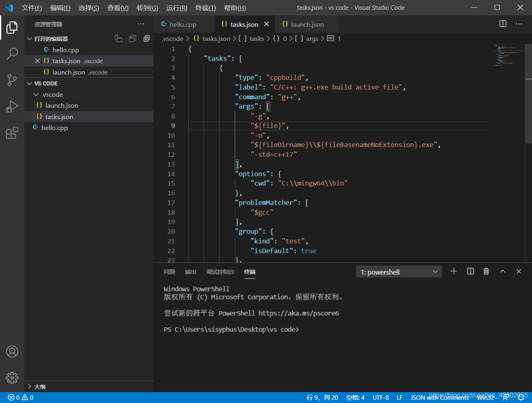Click JSON with Comments language mode

pos(440,397)
